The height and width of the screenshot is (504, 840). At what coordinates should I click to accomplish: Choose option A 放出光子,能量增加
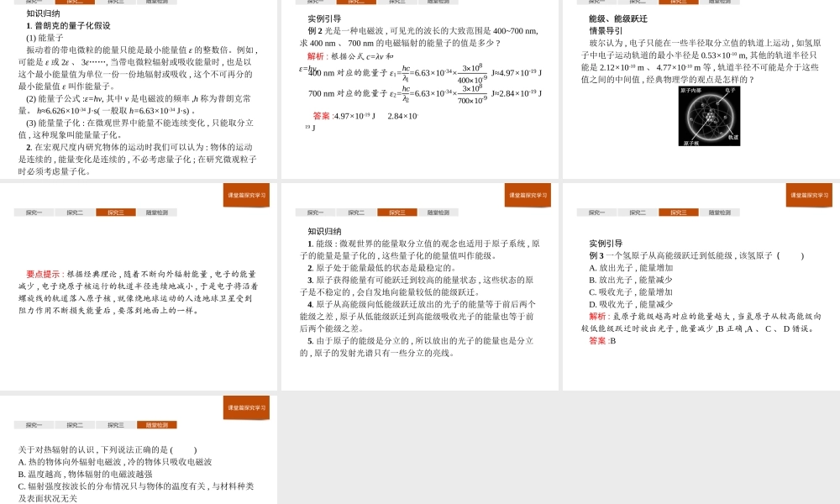click(x=631, y=268)
